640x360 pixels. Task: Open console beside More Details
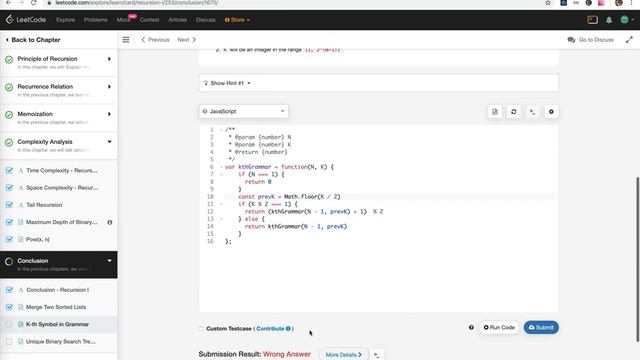tap(376, 355)
